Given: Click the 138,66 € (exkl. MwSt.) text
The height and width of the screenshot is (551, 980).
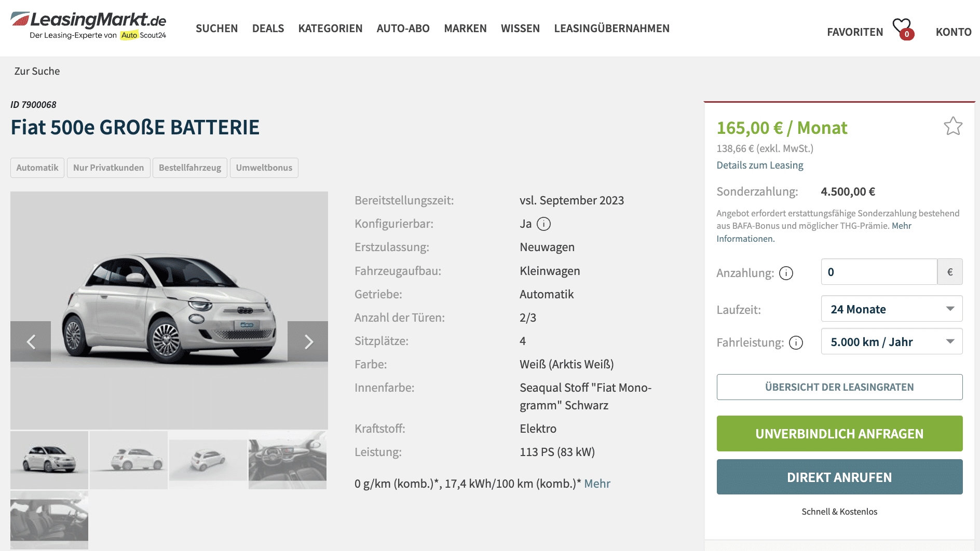Looking at the screenshot, I should (x=765, y=148).
